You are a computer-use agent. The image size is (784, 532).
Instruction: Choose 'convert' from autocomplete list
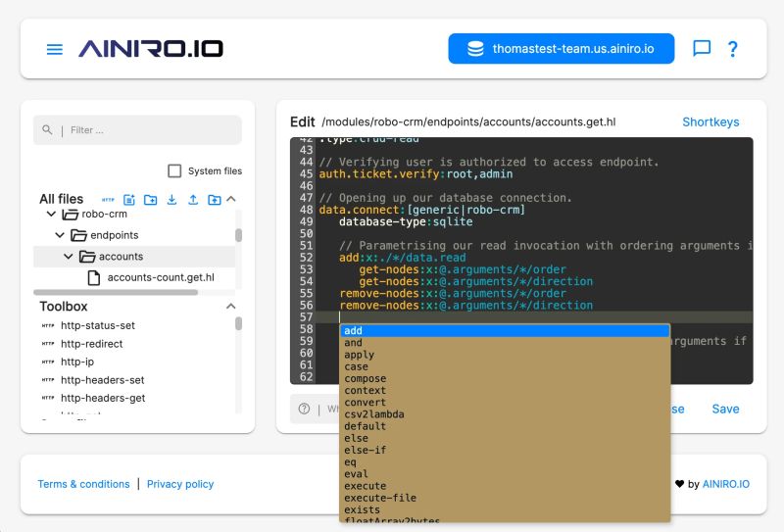505,403
